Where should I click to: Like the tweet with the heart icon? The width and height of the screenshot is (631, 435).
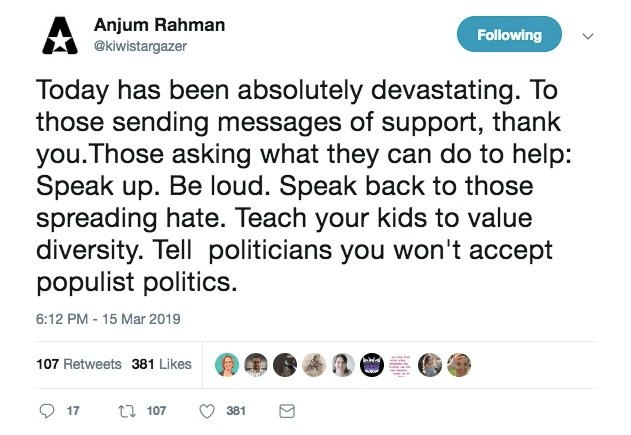(x=207, y=411)
